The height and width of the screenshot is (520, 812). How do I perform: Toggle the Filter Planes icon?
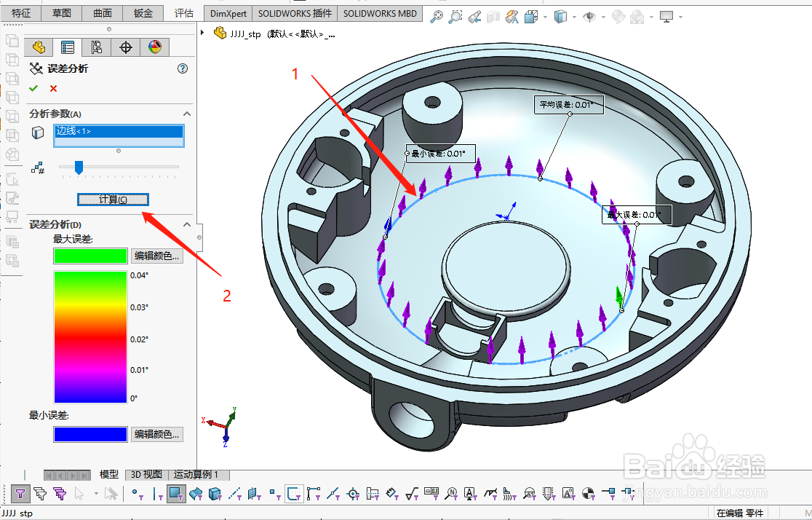pos(254,494)
